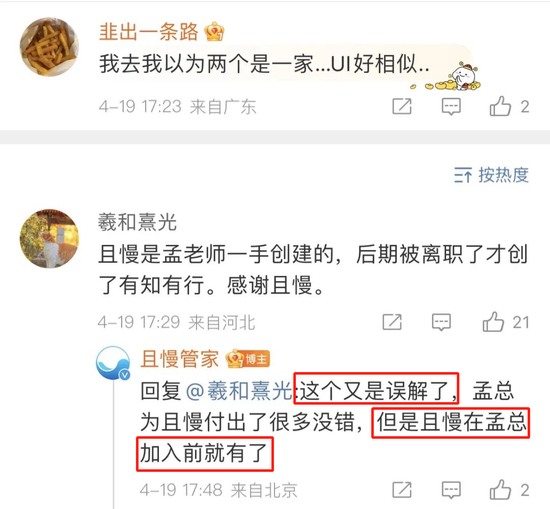Open the 按热度 sort dropdown
The image size is (550, 509).
(491, 175)
